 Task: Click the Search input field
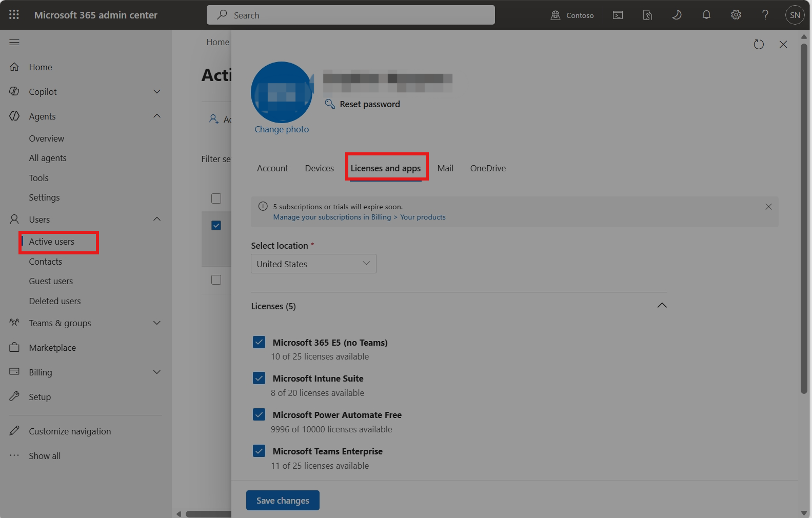click(x=351, y=15)
